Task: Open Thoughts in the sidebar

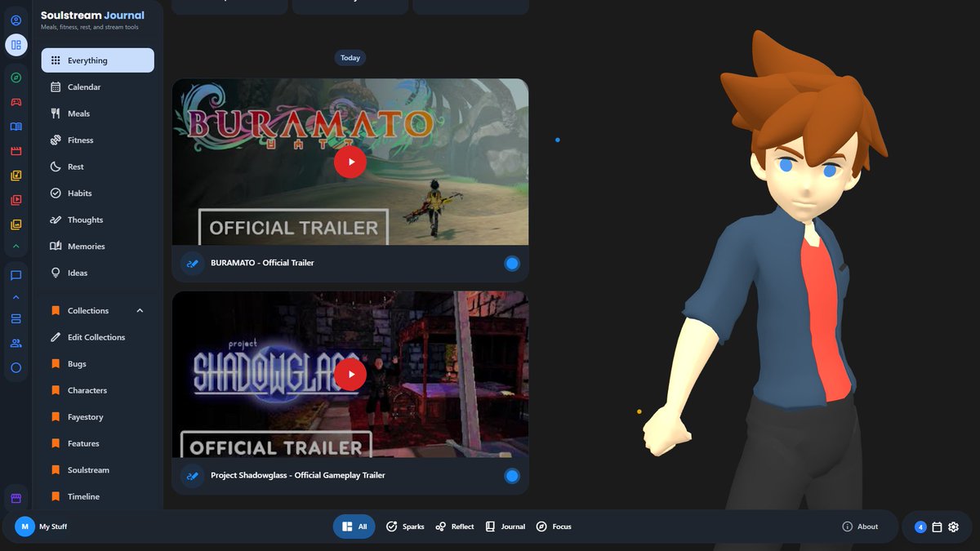Action: point(98,220)
